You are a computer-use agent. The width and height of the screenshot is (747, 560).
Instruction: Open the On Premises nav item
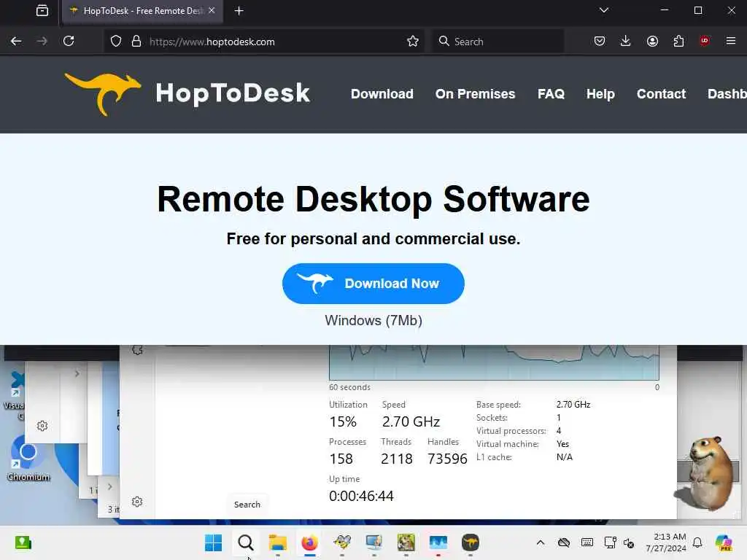tap(475, 94)
